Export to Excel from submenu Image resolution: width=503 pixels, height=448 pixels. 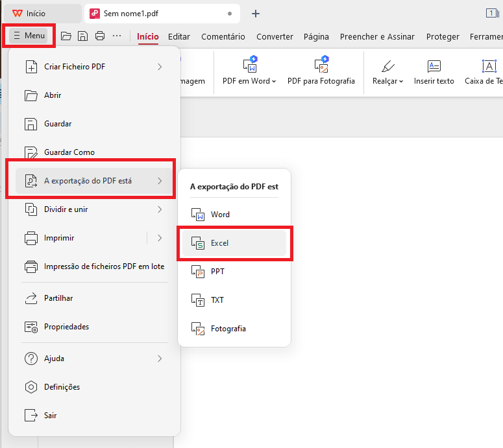tap(234, 243)
